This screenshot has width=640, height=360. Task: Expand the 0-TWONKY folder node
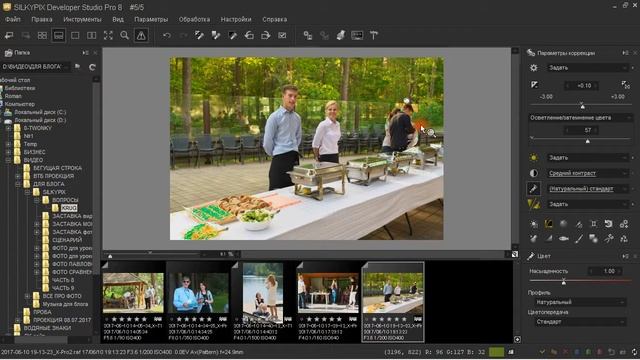[8, 128]
